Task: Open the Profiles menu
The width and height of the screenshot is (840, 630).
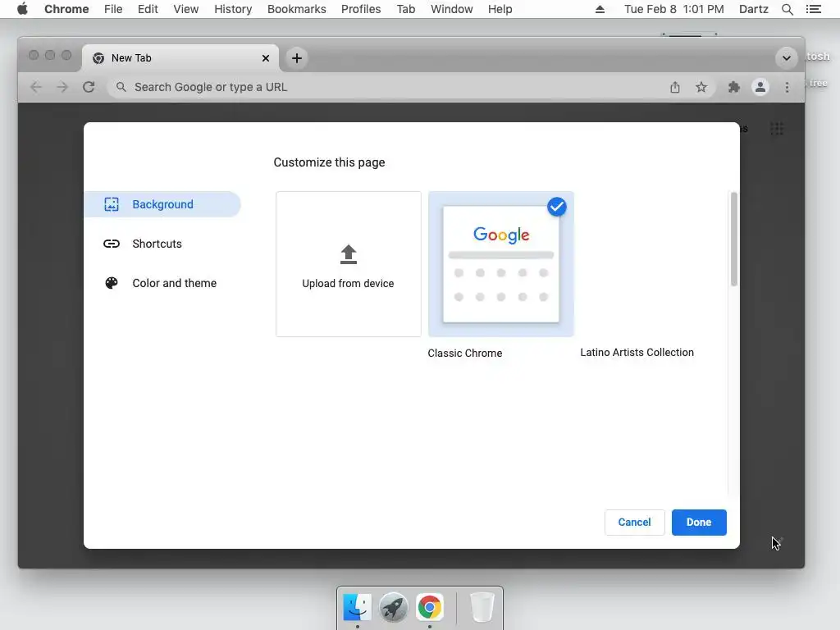Action: 361,9
